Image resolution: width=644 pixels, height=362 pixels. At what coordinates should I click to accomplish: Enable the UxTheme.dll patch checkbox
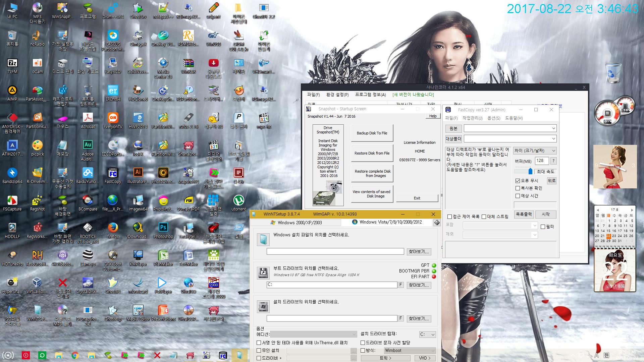click(x=259, y=343)
